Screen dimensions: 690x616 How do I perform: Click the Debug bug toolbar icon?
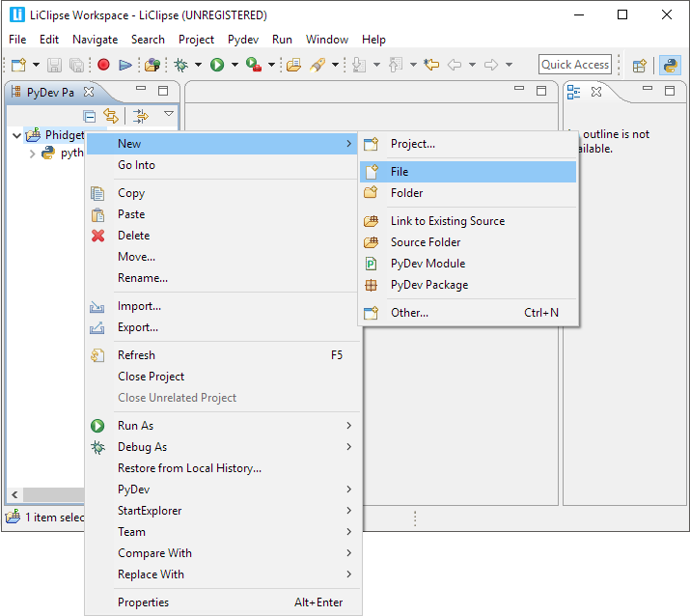[180, 65]
